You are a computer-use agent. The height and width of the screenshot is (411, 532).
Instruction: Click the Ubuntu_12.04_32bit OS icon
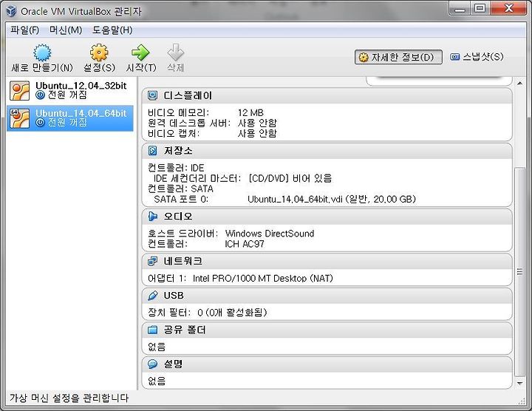[x=19, y=91]
